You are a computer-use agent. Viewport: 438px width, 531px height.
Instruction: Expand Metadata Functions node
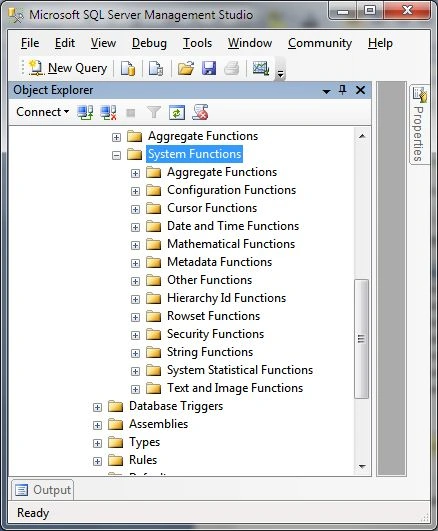(x=135, y=263)
